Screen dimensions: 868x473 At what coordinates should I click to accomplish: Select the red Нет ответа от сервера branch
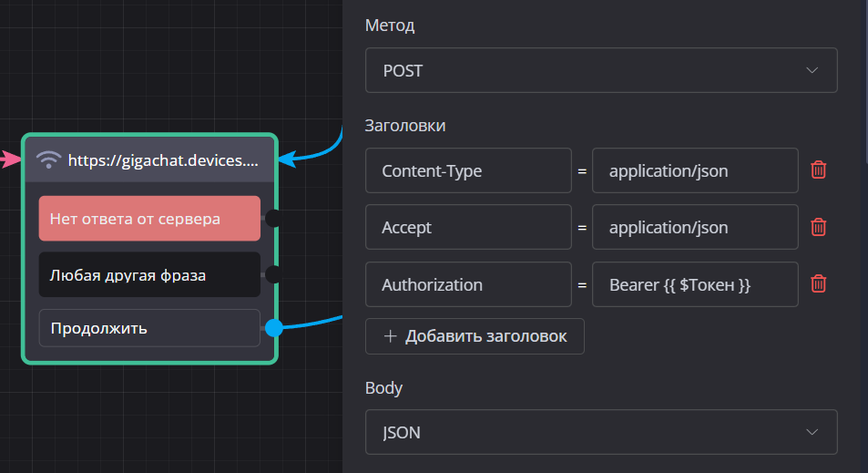tap(149, 218)
